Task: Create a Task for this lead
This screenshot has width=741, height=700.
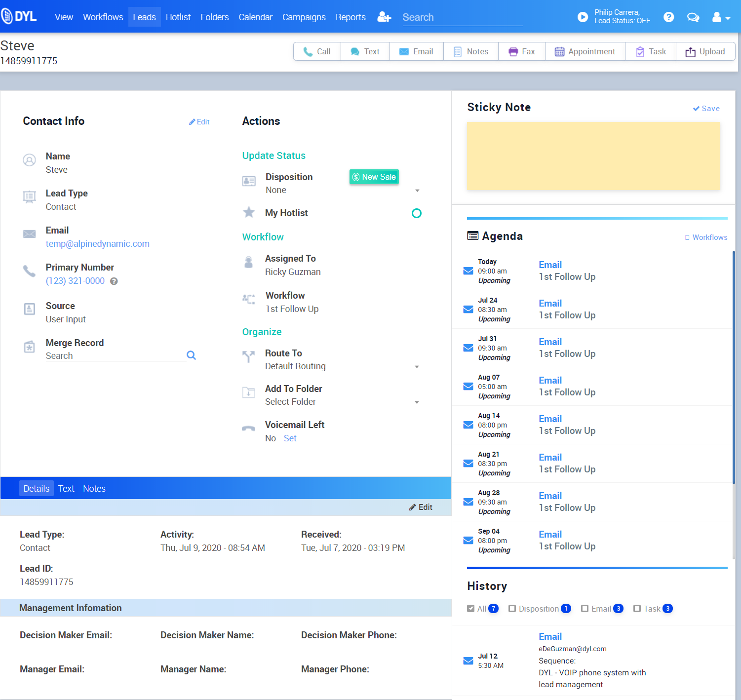Action: (x=650, y=51)
